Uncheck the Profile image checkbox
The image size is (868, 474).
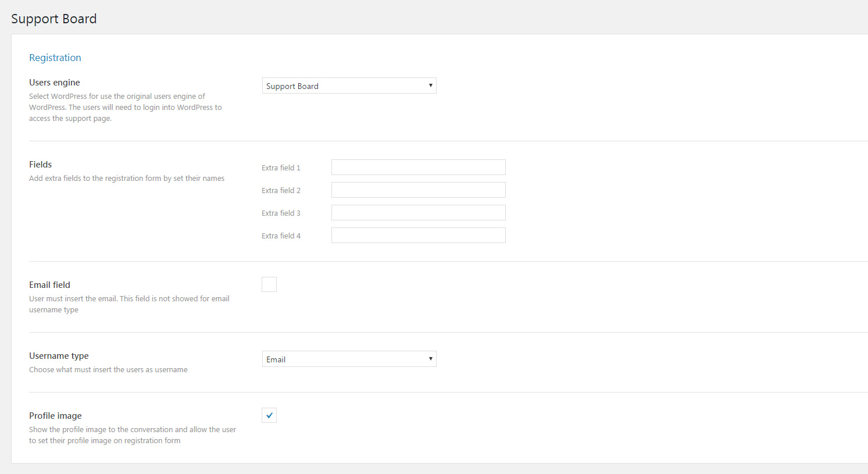(x=269, y=415)
